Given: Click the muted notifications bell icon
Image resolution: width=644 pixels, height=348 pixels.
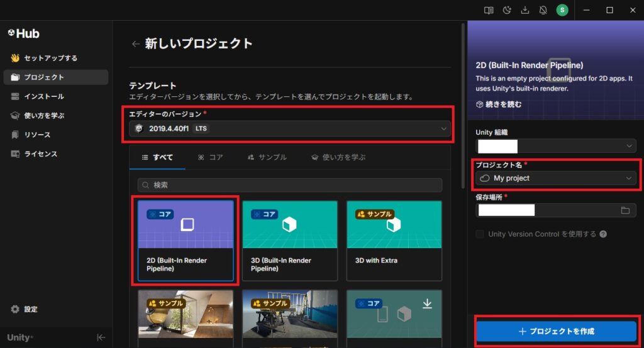Looking at the screenshot, I should (543, 10).
